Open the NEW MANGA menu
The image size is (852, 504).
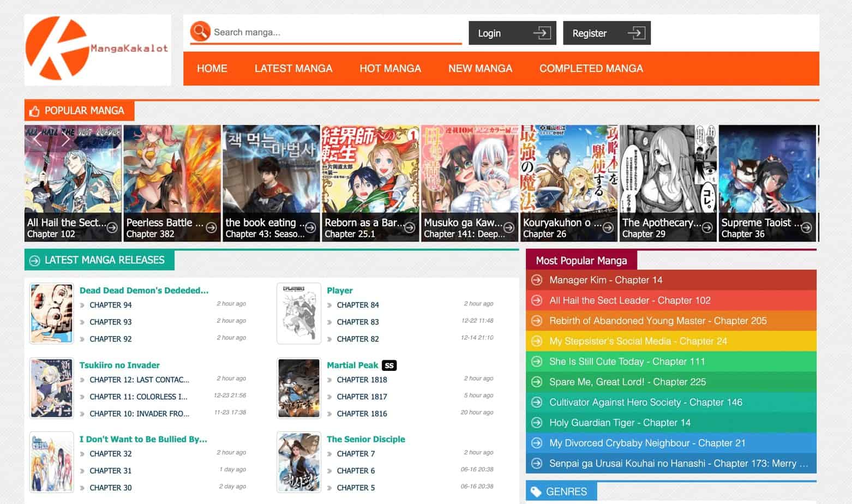coord(480,68)
